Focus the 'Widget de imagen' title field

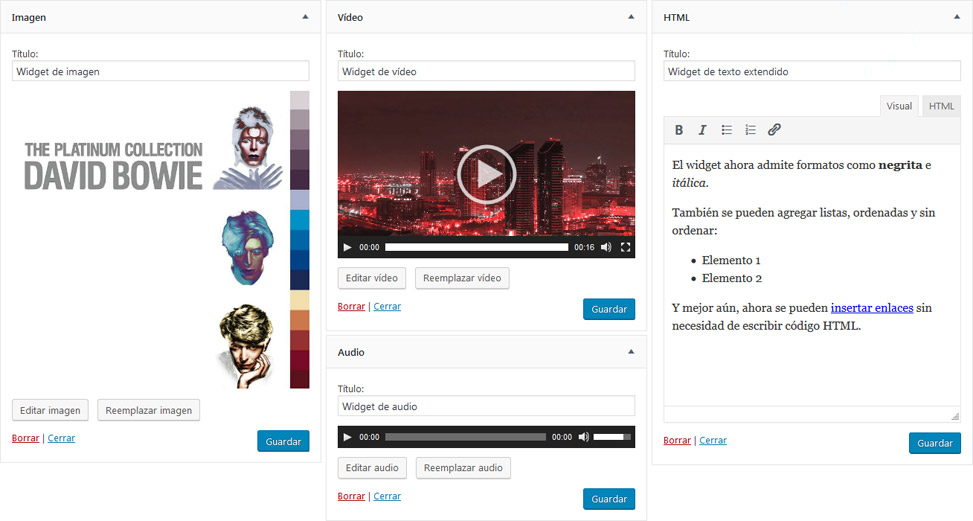click(161, 71)
